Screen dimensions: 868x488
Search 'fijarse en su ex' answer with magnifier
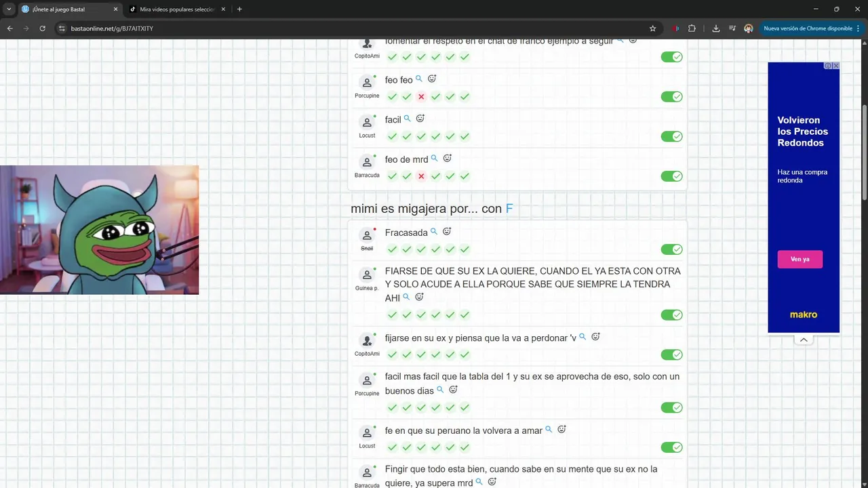[x=583, y=337]
